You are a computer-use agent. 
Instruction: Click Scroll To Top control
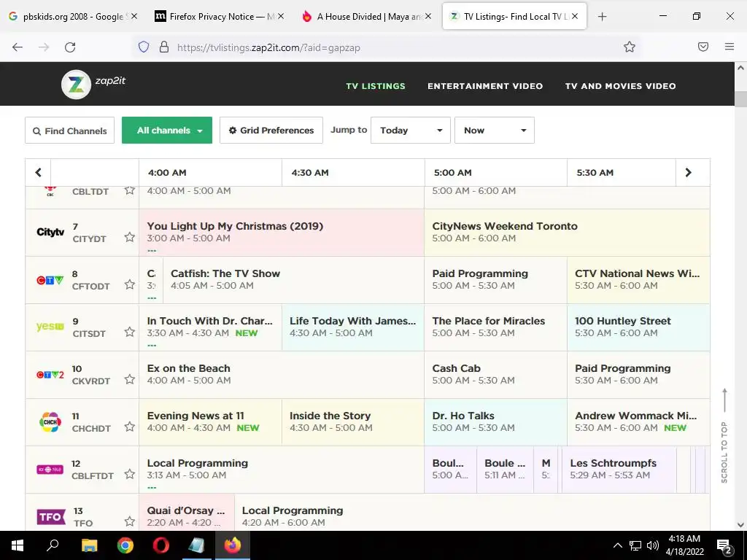click(x=724, y=436)
